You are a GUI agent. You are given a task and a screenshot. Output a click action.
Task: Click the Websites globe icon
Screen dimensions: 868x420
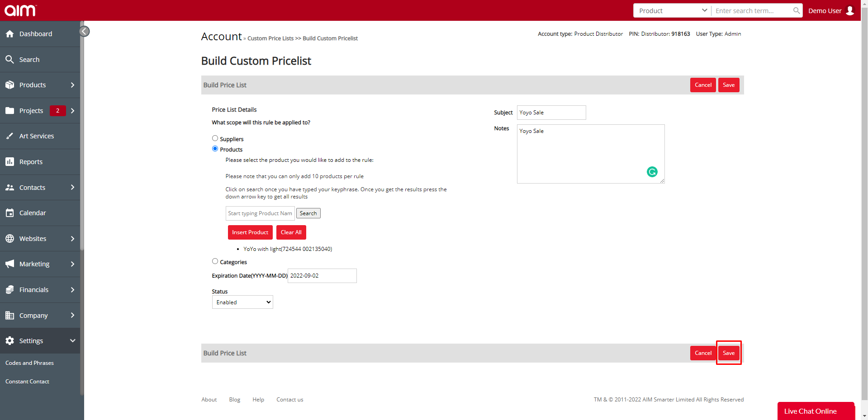click(9, 239)
